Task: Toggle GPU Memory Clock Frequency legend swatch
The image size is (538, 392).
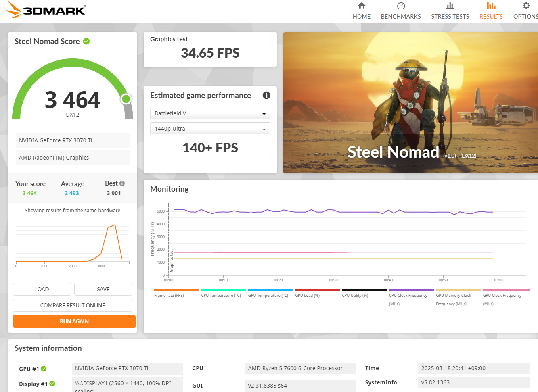Action: click(458, 290)
